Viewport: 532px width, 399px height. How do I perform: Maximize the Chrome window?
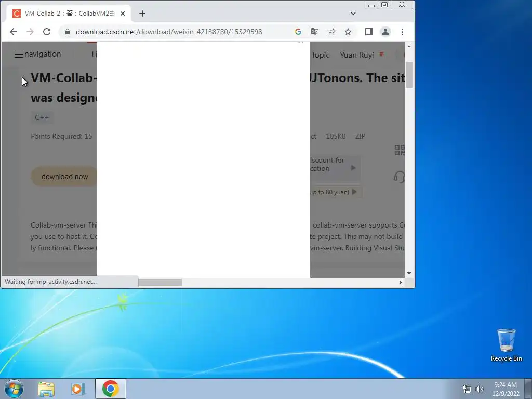pyautogui.click(x=384, y=5)
